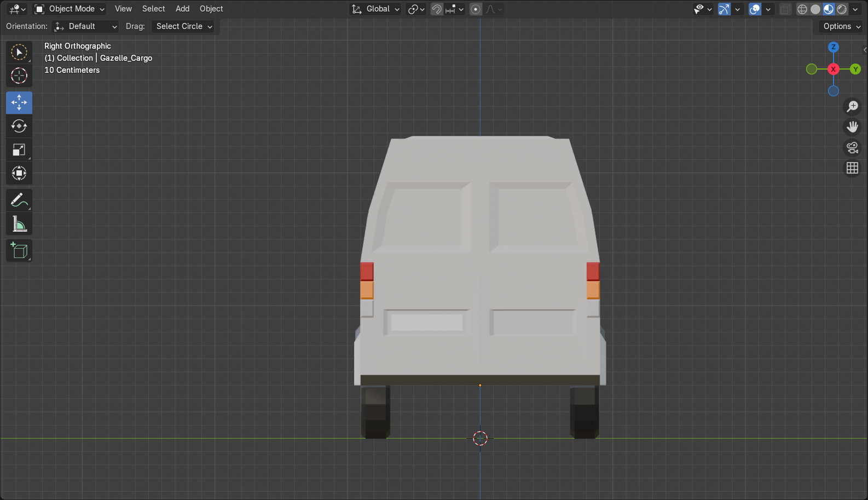Click the Zoom view magnifier button
868x500 pixels.
point(853,106)
